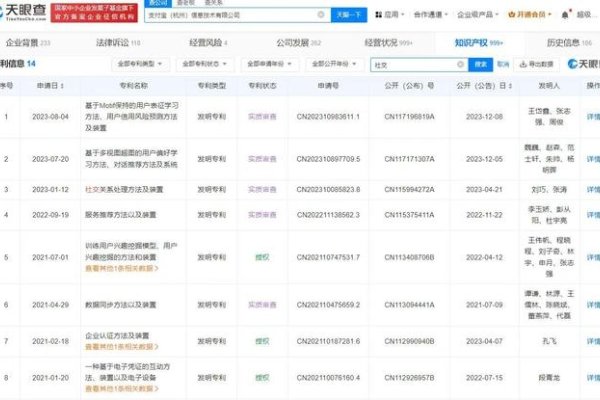Click the 天眼一下 search button
600x400 pixels.
click(349, 15)
